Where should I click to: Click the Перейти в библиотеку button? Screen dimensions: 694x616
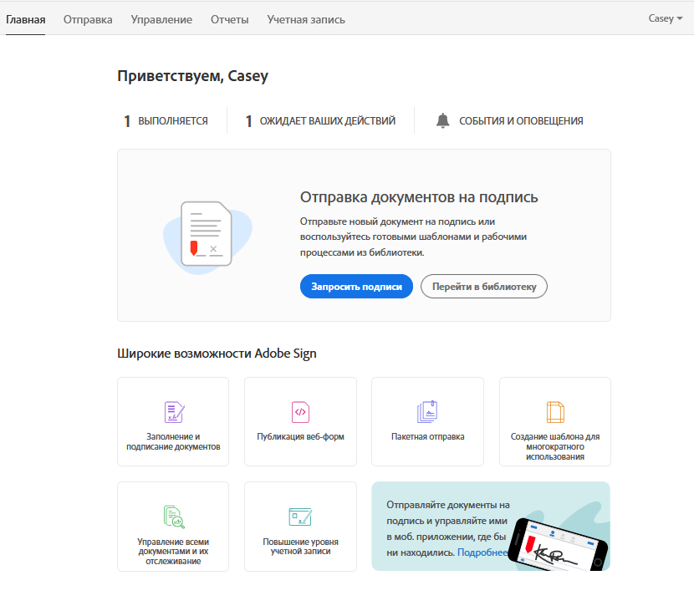(484, 287)
